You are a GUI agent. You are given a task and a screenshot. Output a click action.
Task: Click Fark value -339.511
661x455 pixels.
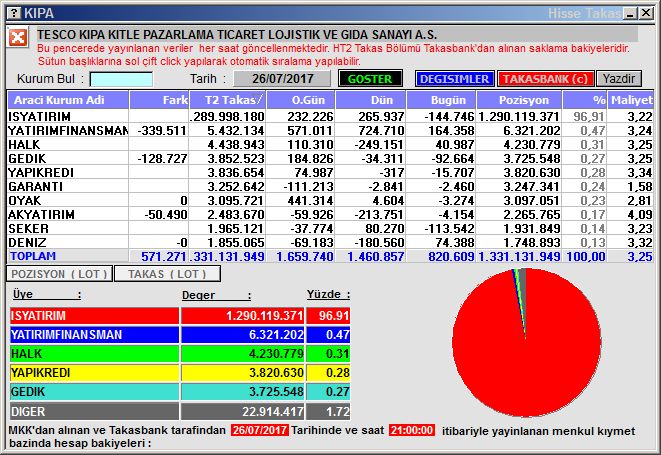162,131
